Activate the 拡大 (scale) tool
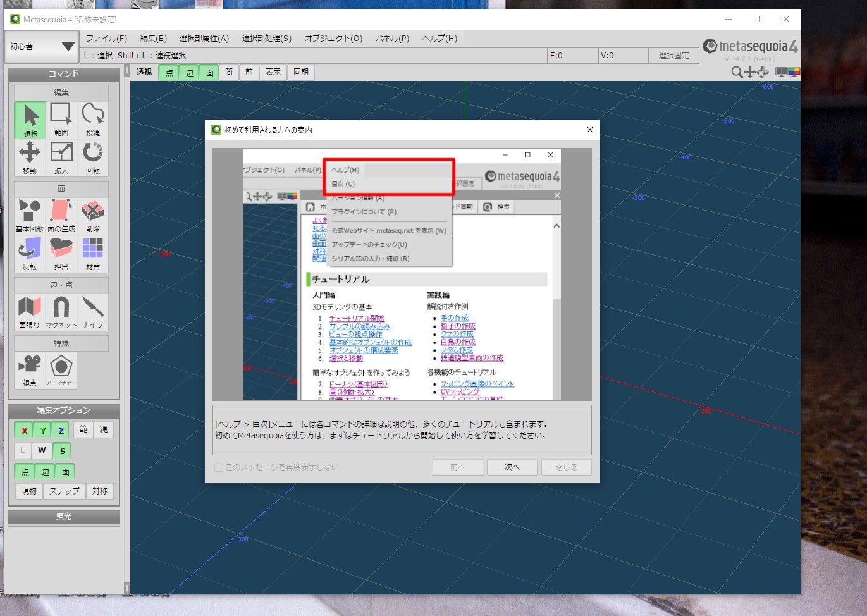The height and width of the screenshot is (616, 867). click(61, 157)
